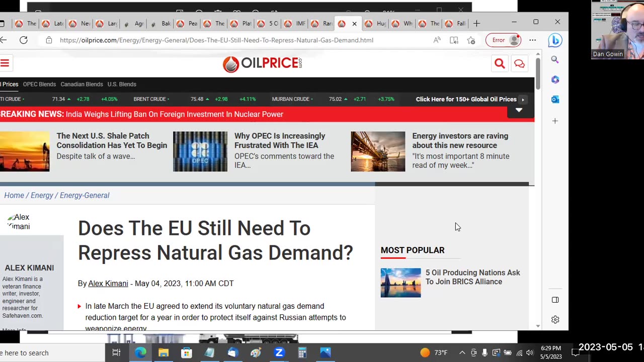Click the arrow next to Global Oil Prices
This screenshot has height=362, width=644.
[x=523, y=100]
